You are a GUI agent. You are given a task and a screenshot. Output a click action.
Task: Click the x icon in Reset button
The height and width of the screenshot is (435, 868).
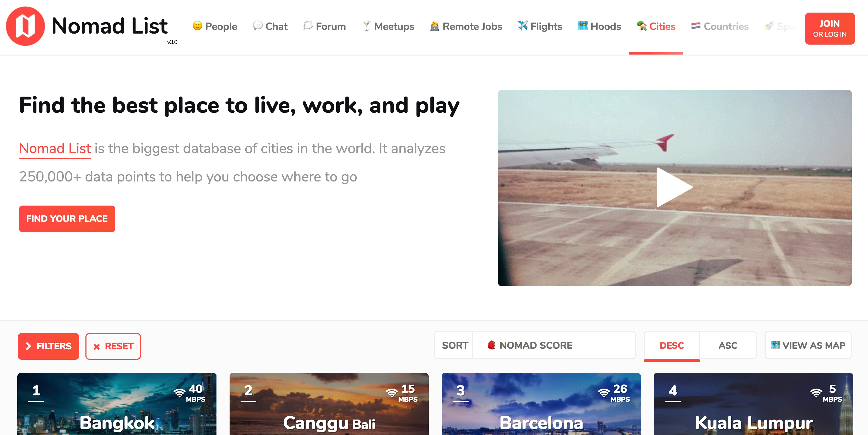[x=96, y=347]
